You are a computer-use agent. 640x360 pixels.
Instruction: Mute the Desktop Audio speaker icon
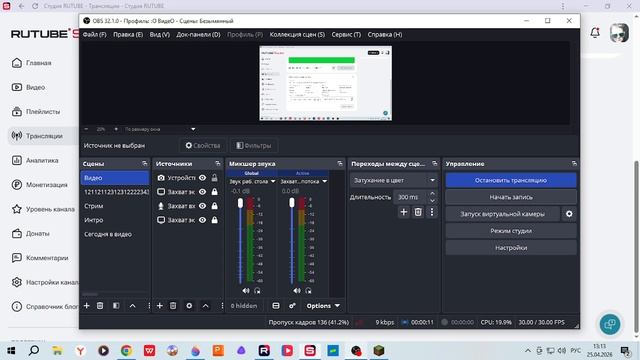(246, 291)
